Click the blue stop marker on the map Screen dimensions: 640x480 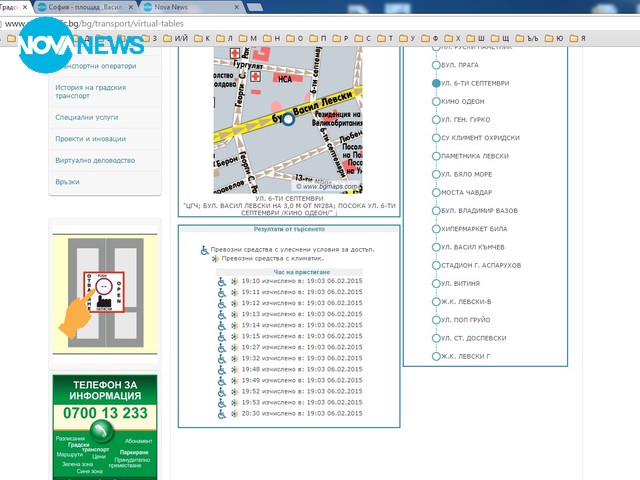click(288, 120)
